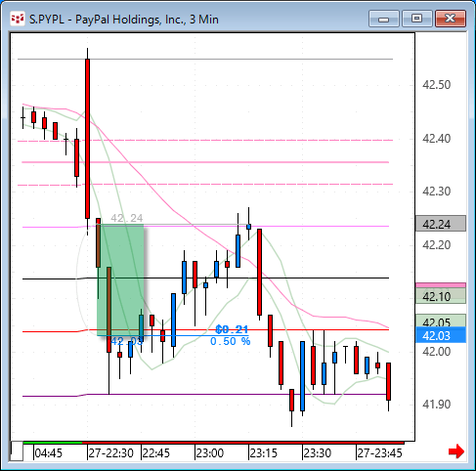Image resolution: width=476 pixels, height=471 pixels.
Task: Click the 42.50 price scale label
Action: click(437, 85)
